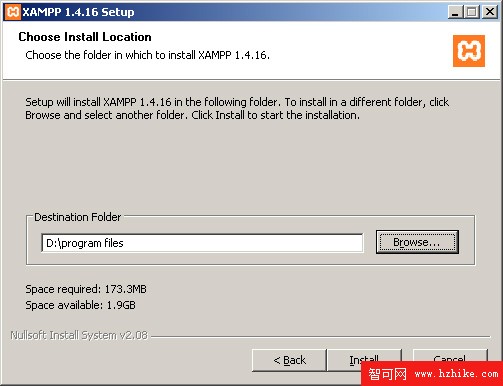Go back with the < Back button
Viewport: 503px width, 386px height.
289,360
